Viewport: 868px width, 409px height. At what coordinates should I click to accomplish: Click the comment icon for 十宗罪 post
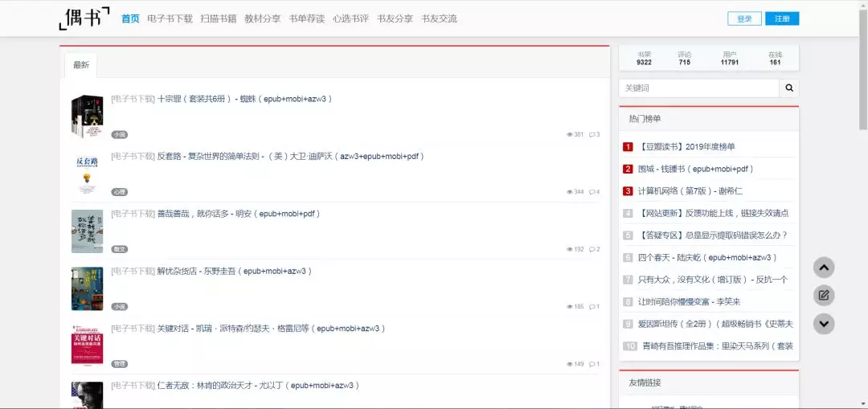click(x=592, y=134)
